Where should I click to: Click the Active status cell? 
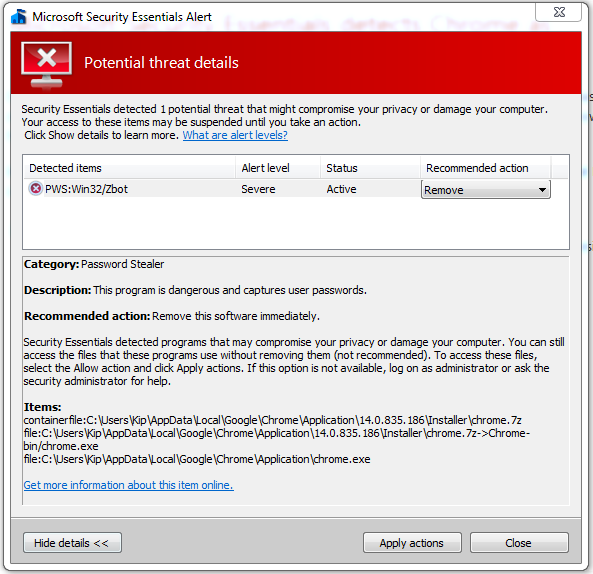pos(341,189)
